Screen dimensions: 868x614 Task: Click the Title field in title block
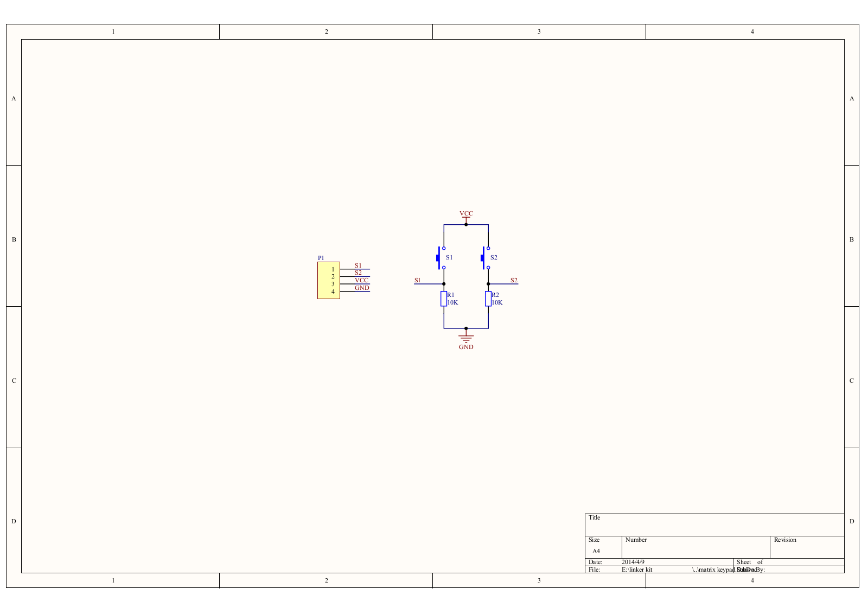pyautogui.click(x=714, y=525)
